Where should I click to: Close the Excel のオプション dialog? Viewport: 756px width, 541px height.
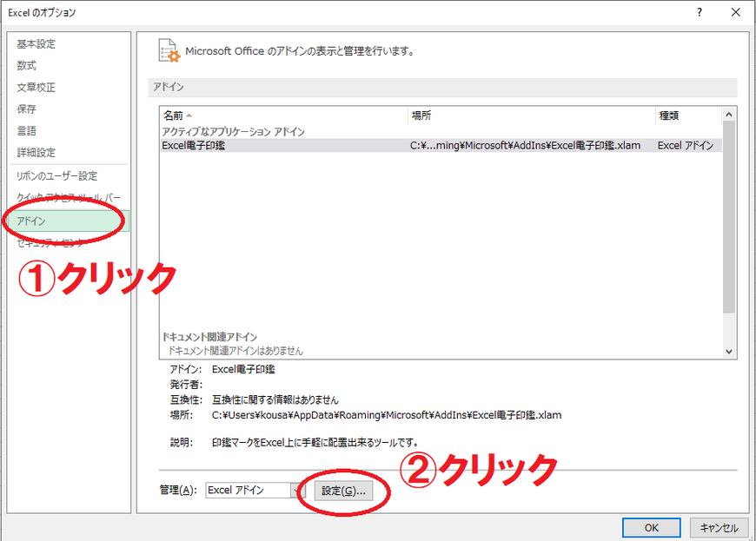(736, 12)
